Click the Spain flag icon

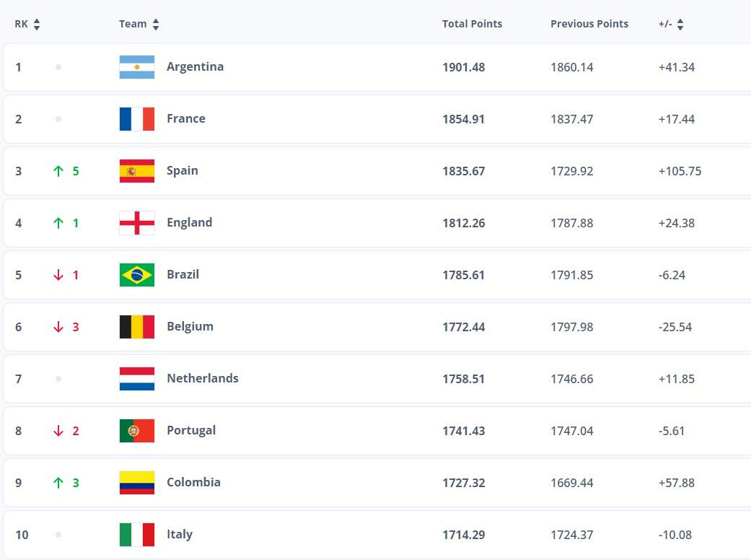(136, 170)
